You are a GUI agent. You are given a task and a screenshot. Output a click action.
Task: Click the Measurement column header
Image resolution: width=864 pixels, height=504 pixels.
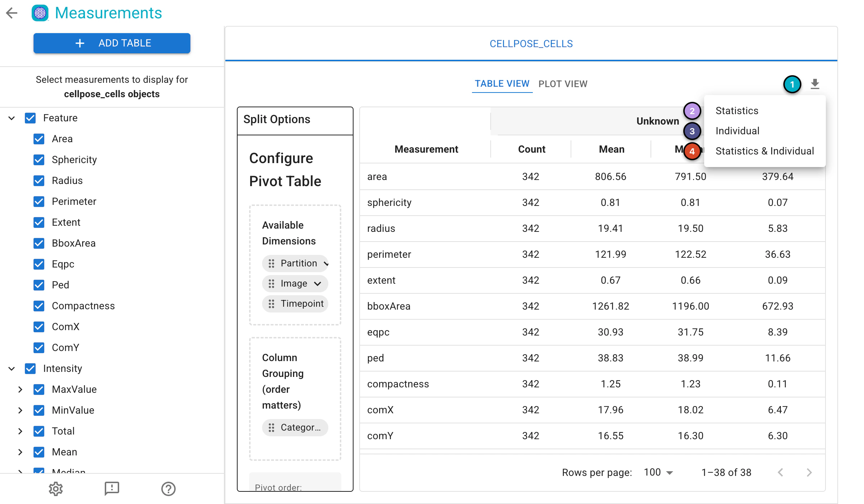[426, 149]
